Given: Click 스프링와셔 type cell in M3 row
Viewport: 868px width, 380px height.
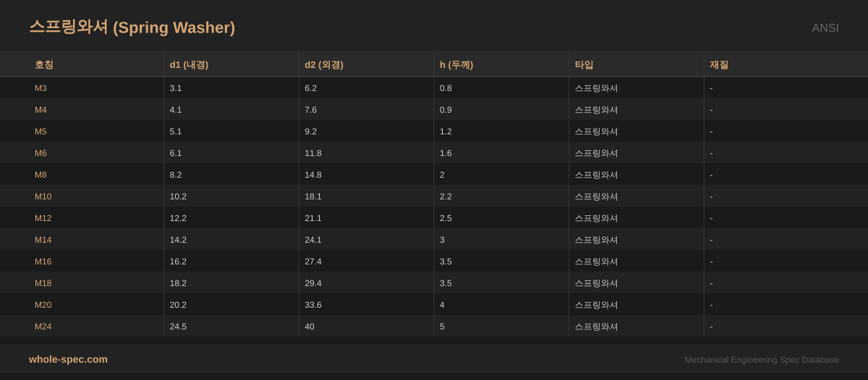Looking at the screenshot, I should click(597, 88).
